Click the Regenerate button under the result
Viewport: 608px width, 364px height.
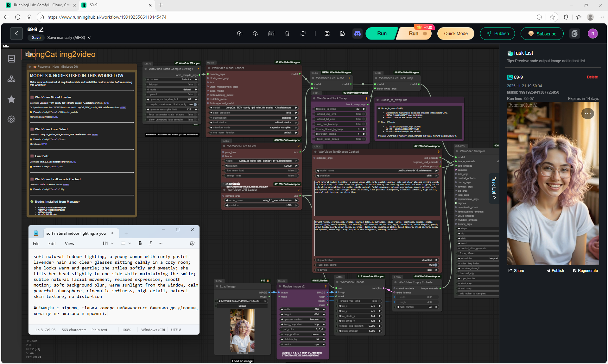pyautogui.click(x=585, y=271)
